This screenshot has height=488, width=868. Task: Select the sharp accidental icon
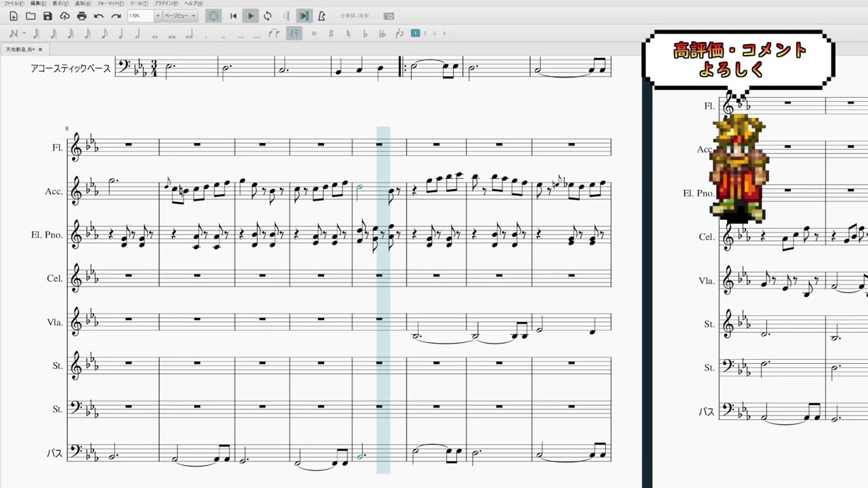[x=331, y=33]
